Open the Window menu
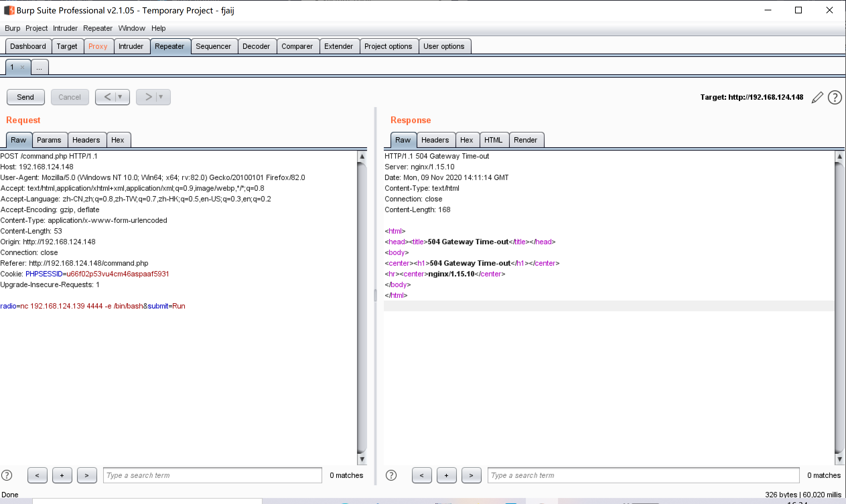The width and height of the screenshot is (846, 504). 132,28
